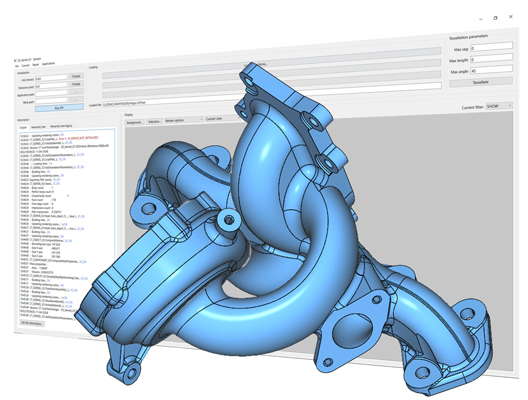Click the Background... display button

click(135, 122)
